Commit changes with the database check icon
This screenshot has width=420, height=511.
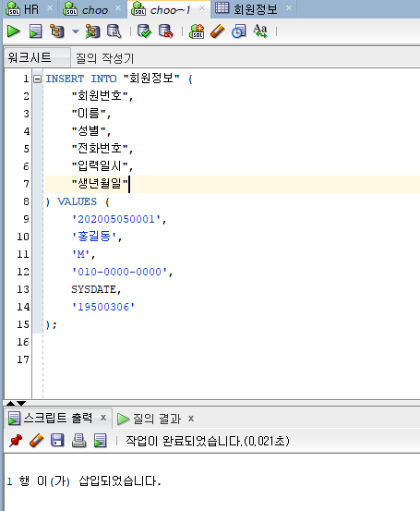click(144, 31)
